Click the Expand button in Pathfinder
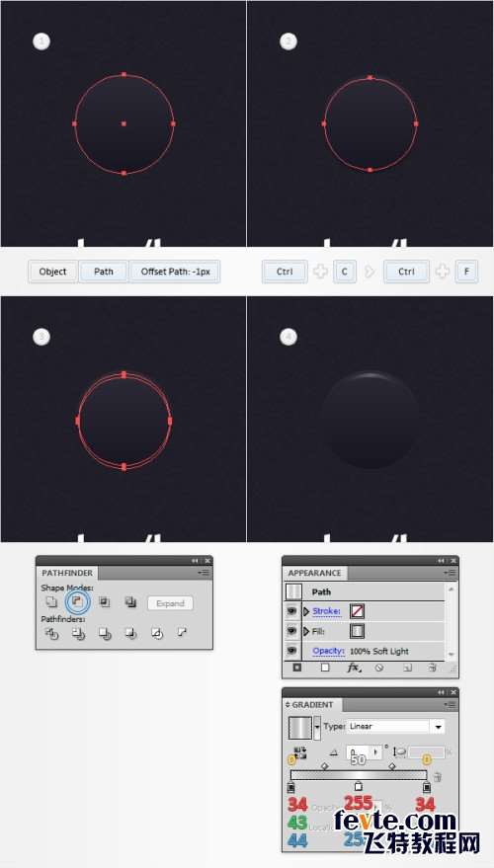 click(x=170, y=603)
